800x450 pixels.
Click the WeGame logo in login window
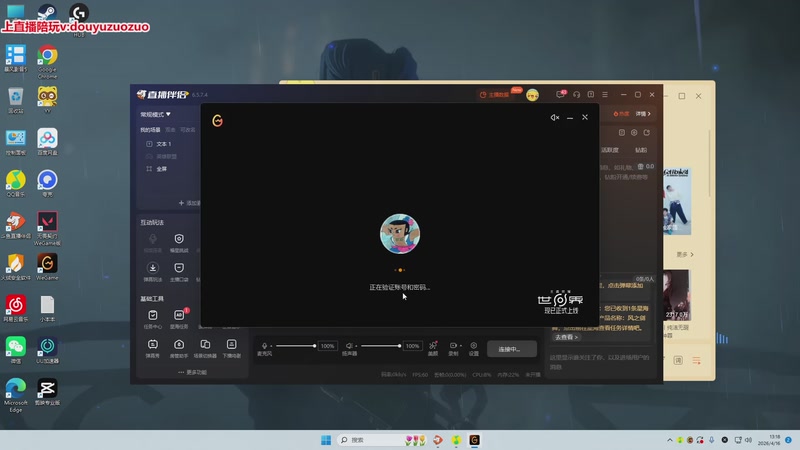point(217,120)
